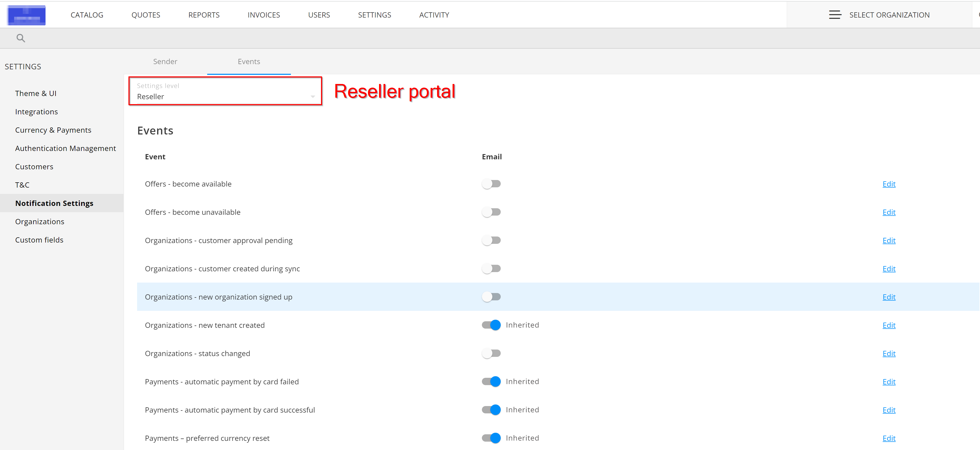Toggle email for preferred currency reset
Viewport: 980px width, 450px height.
point(491,438)
